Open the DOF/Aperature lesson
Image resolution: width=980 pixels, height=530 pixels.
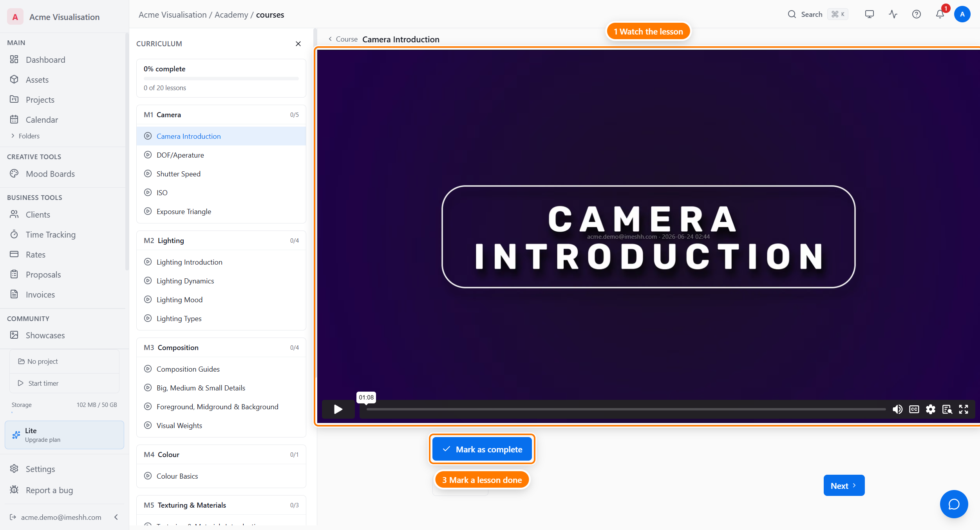point(221,155)
